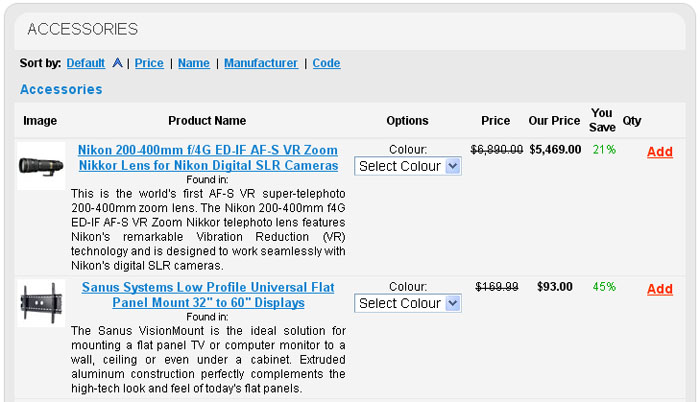Select the 45% savings value

click(604, 287)
